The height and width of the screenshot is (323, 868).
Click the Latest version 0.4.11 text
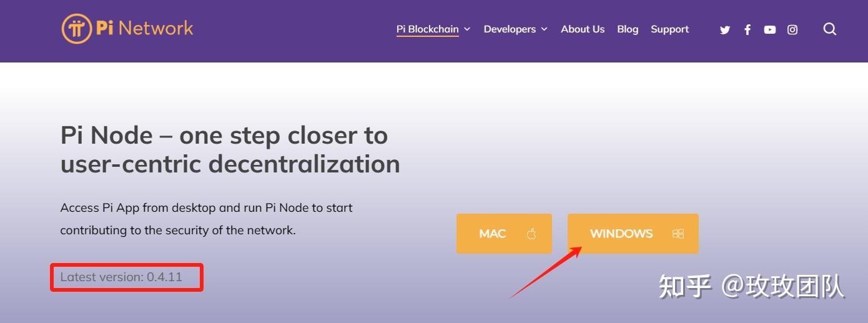pos(121,277)
